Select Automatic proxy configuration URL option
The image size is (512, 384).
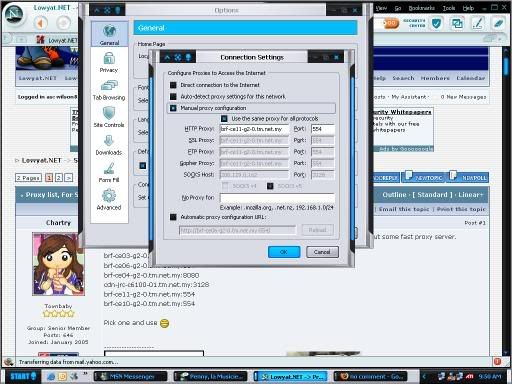[173, 217]
